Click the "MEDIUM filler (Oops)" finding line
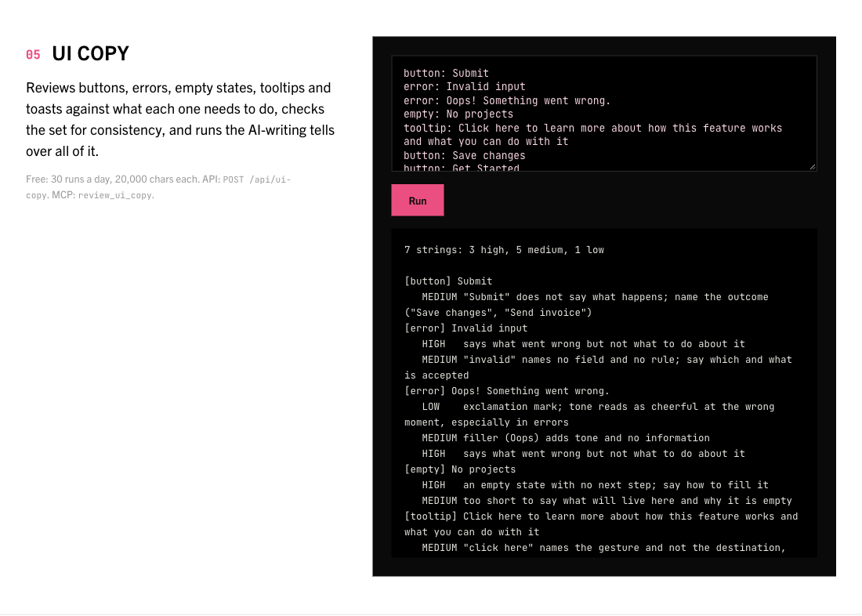 (x=566, y=438)
